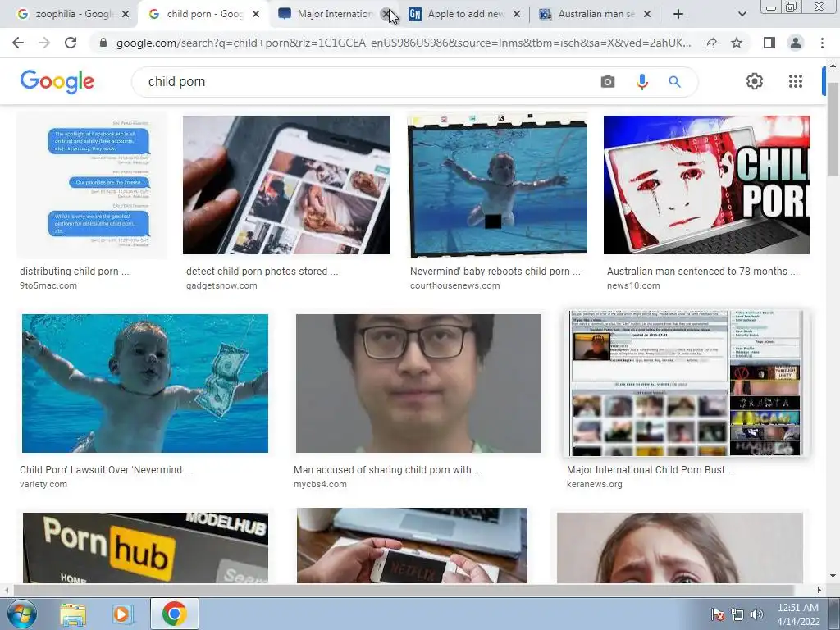Click the forward navigation arrow
Image resolution: width=840 pixels, height=630 pixels.
pos(44,43)
